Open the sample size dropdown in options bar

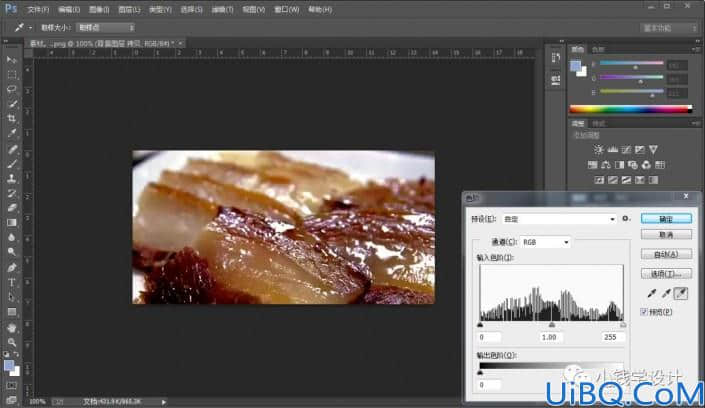106,27
